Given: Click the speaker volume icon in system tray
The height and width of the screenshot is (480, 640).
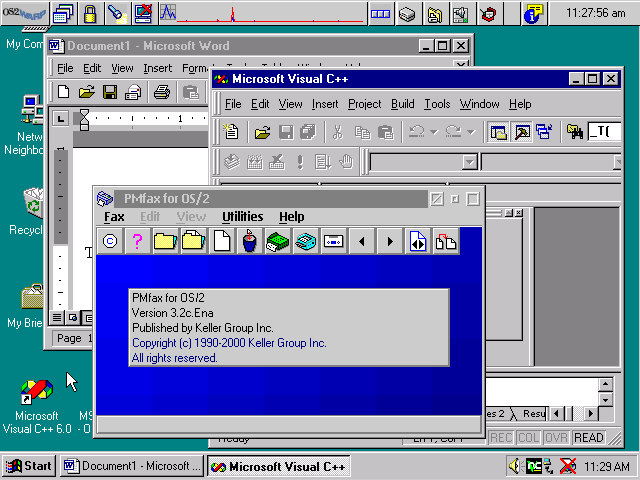Looking at the screenshot, I should 515,466.
